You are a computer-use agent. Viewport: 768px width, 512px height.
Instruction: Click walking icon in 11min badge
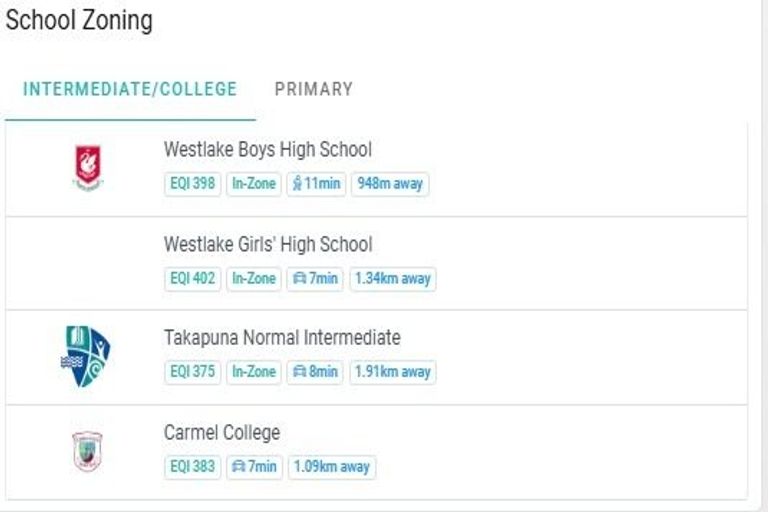click(x=297, y=184)
